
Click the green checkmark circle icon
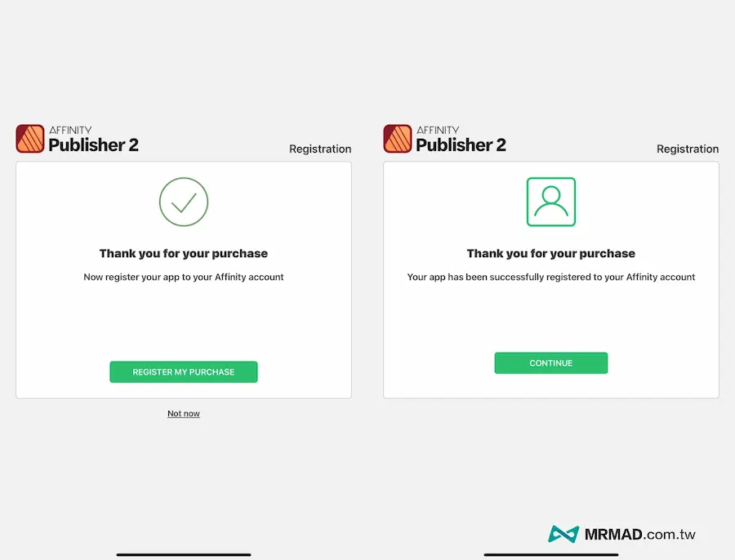coord(183,202)
